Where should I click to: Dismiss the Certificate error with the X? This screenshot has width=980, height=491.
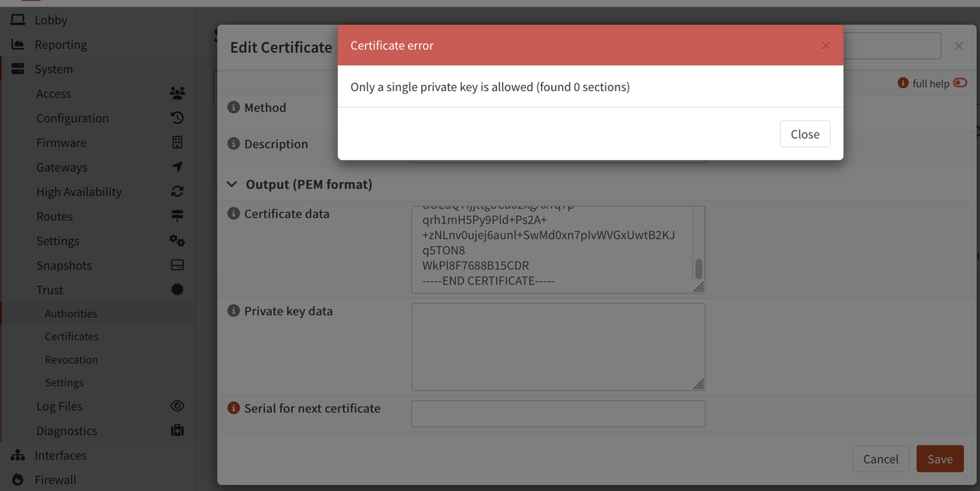[x=825, y=46]
